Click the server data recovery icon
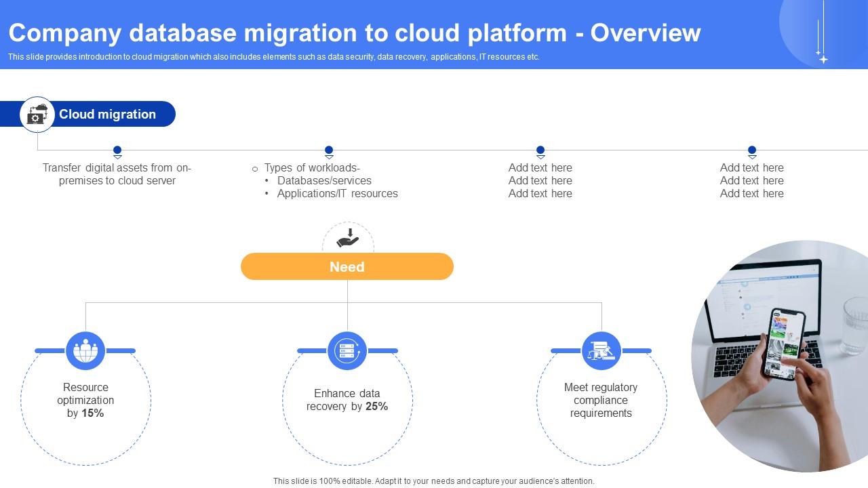This screenshot has width=868, height=488. [347, 351]
